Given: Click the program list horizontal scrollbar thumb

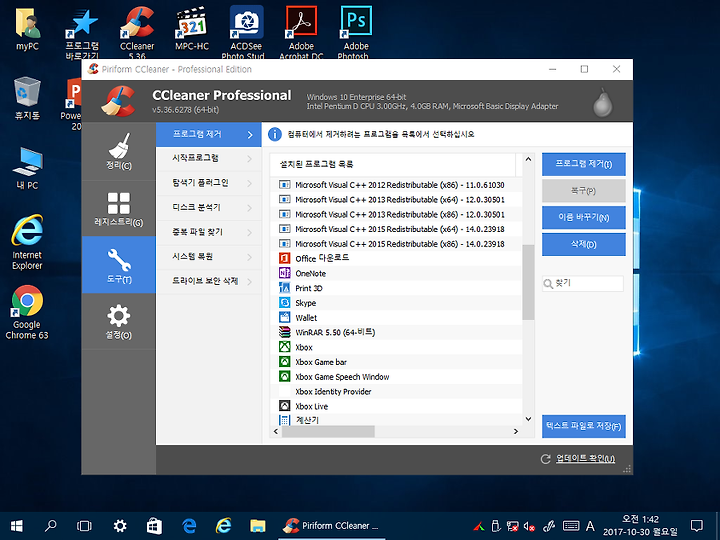Looking at the screenshot, I should (x=328, y=431).
